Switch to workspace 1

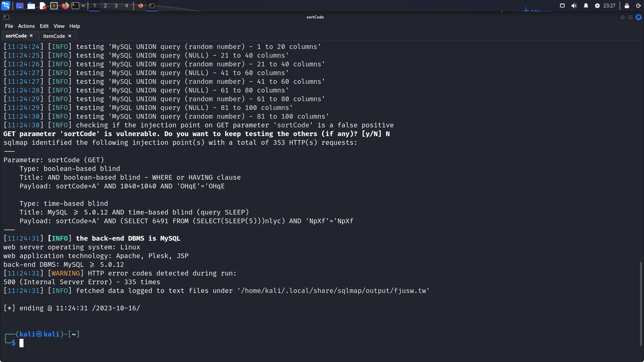[x=95, y=6]
